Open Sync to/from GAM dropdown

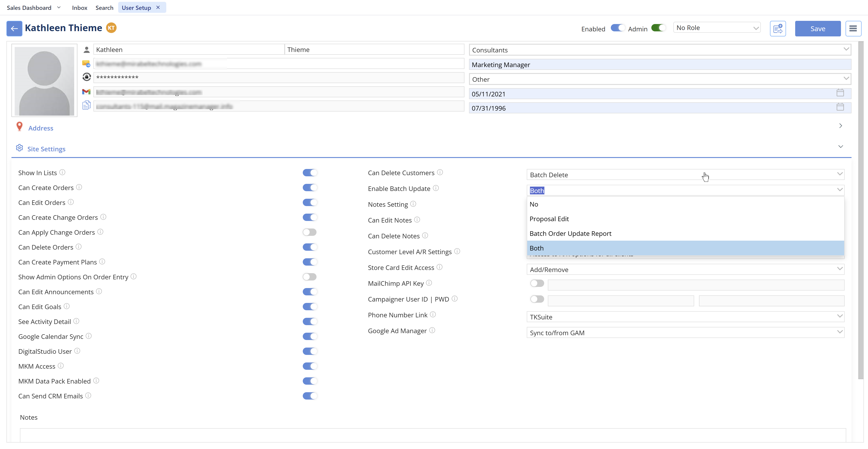pos(685,333)
